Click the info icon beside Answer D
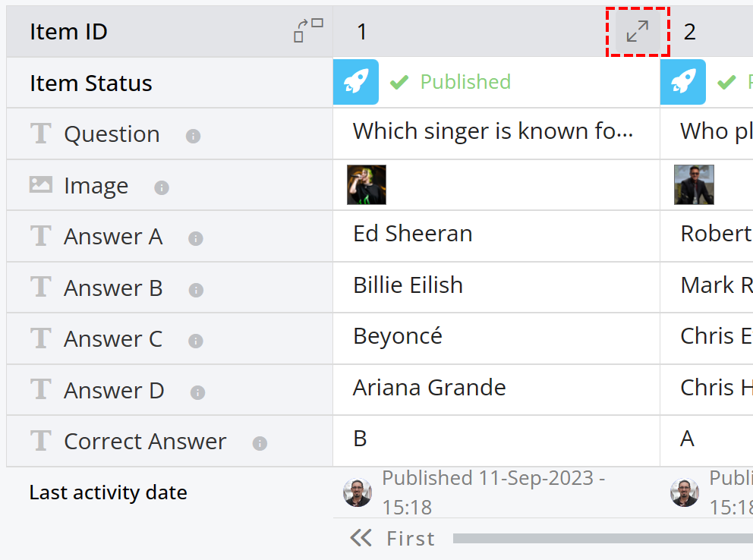Image resolution: width=753 pixels, height=560 pixels. [x=197, y=392]
